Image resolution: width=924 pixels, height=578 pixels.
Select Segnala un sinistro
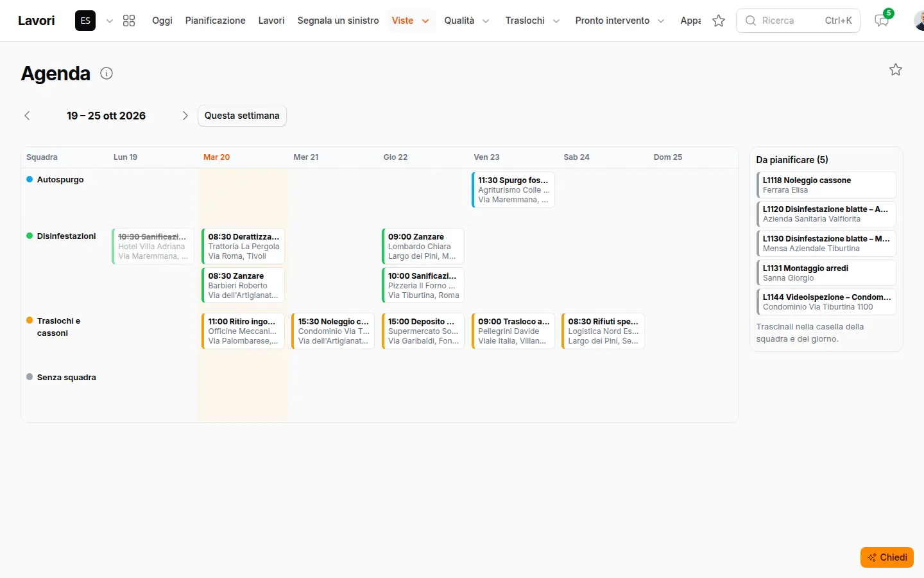338,21
